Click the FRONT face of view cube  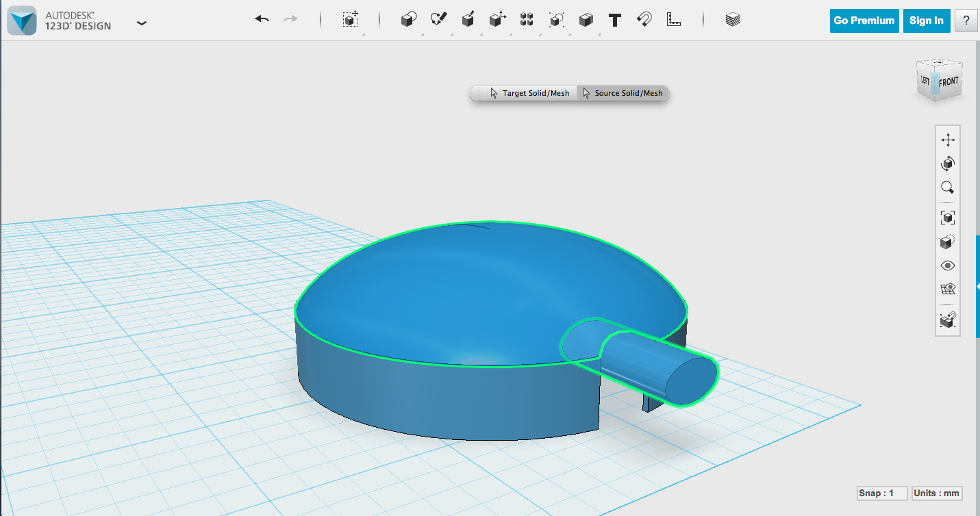[x=948, y=82]
